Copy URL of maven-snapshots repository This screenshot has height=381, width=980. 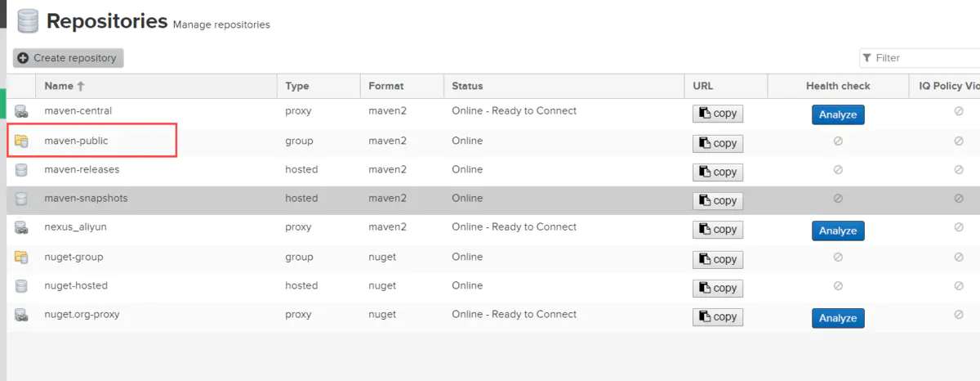coord(718,200)
